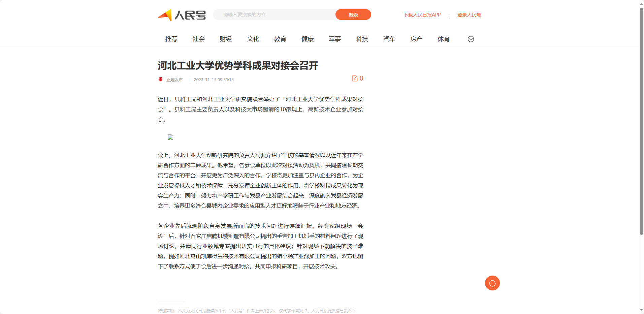Viewport: 644px width, 314px height.
Task: Click the 搜索 search button
Action: click(x=353, y=14)
